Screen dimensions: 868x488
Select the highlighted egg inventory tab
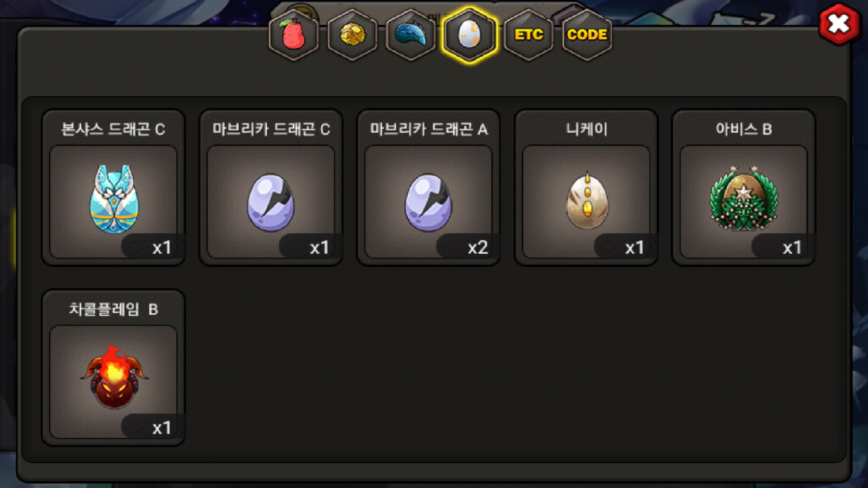[x=469, y=35]
